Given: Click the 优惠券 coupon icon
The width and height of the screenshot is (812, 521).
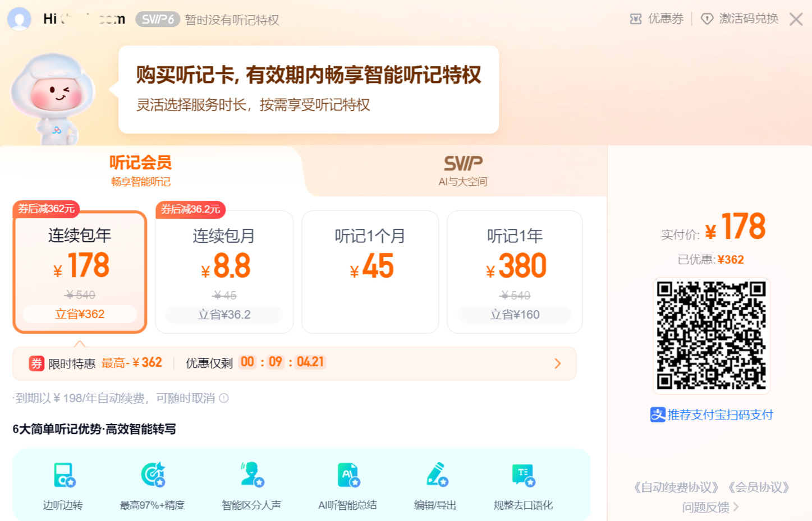Looking at the screenshot, I should [x=636, y=19].
